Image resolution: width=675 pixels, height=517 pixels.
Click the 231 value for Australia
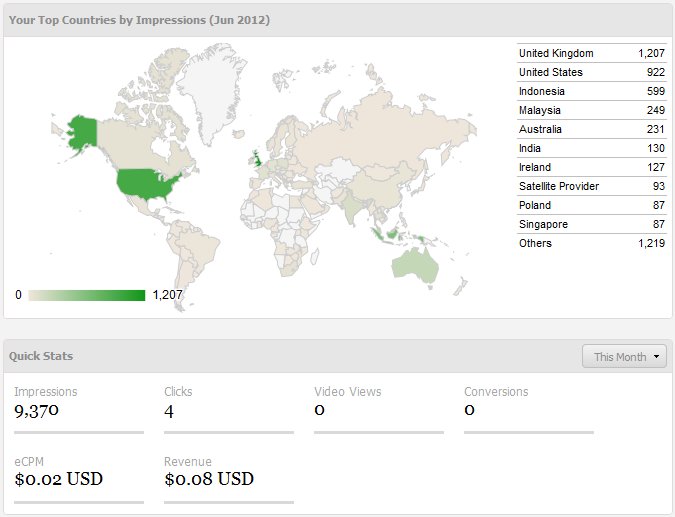656,129
